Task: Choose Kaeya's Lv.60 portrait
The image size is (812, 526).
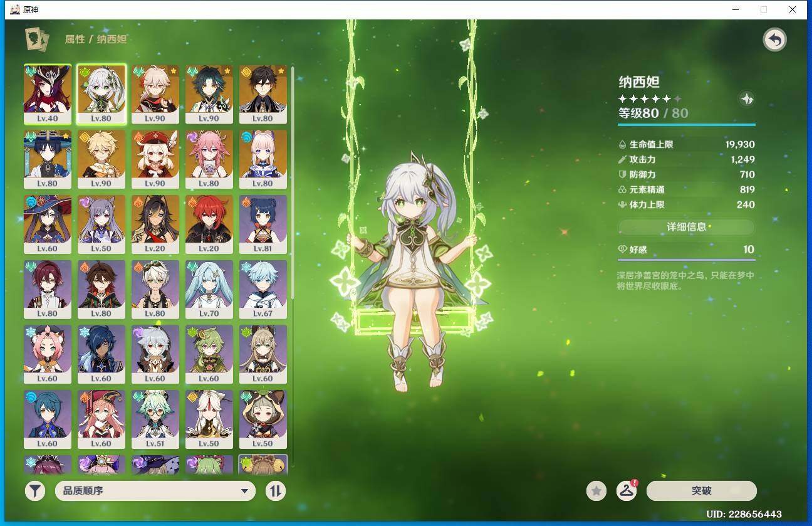Action: click(x=101, y=355)
